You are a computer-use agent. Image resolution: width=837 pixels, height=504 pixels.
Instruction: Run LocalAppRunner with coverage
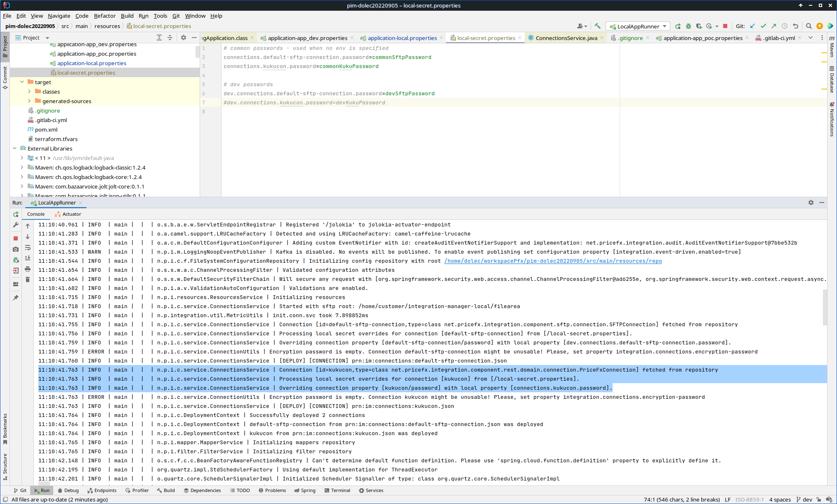699,26
